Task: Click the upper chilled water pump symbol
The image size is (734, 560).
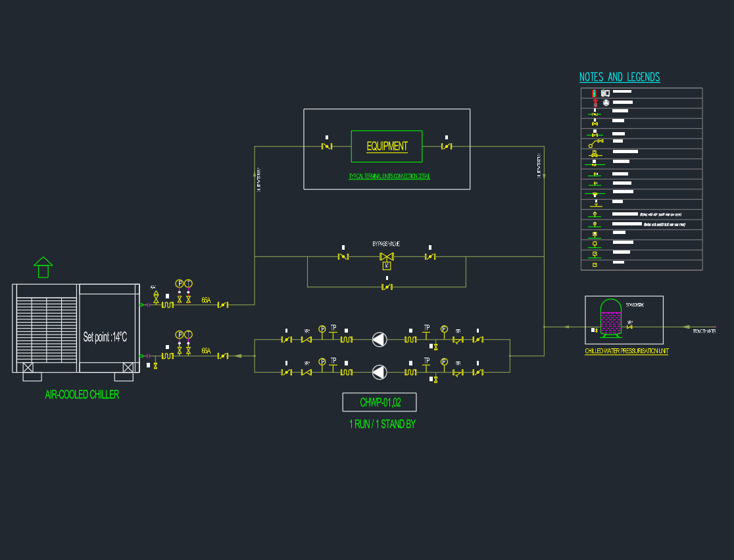Action: pos(379,340)
